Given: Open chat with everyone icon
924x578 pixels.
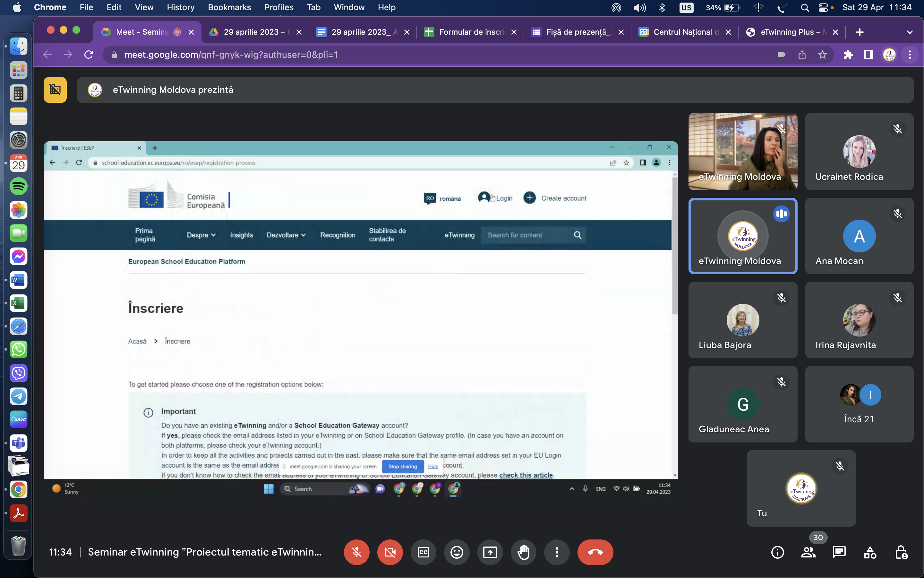Looking at the screenshot, I should coord(839,552).
